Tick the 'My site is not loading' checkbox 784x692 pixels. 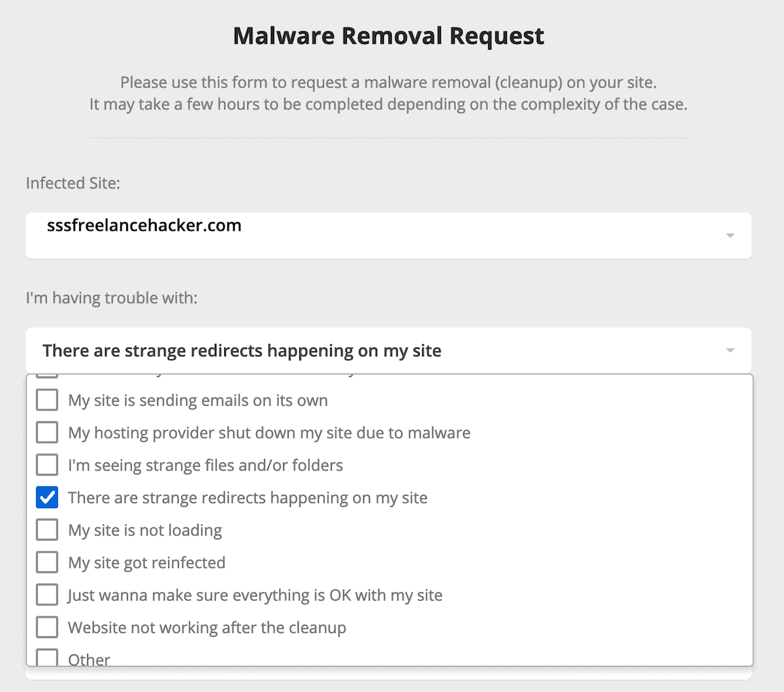[x=47, y=530]
